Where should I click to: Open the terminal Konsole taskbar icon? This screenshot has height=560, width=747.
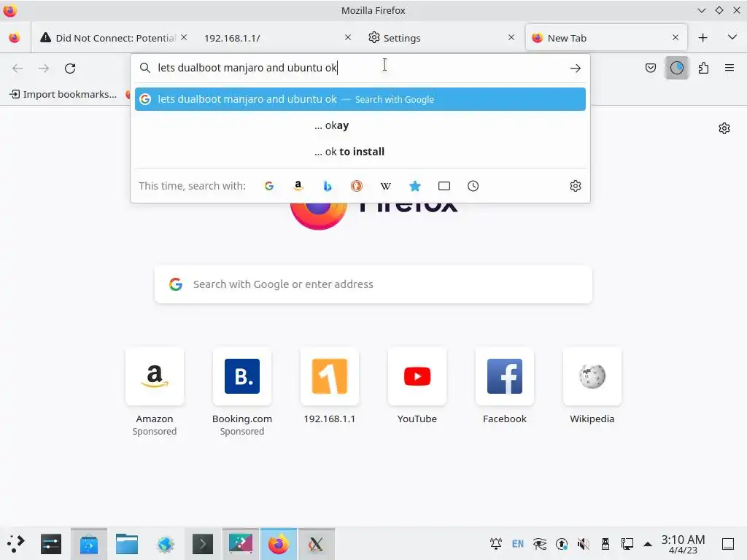tap(203, 544)
